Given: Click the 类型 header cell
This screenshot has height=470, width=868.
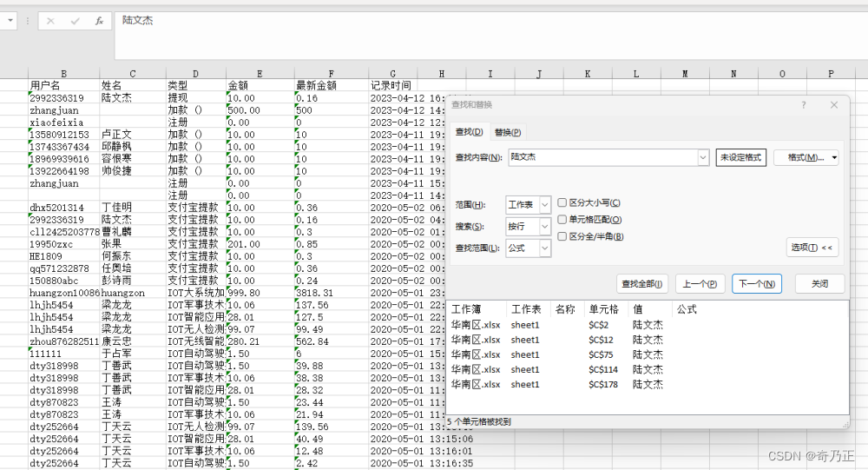Looking at the screenshot, I should [x=195, y=86].
